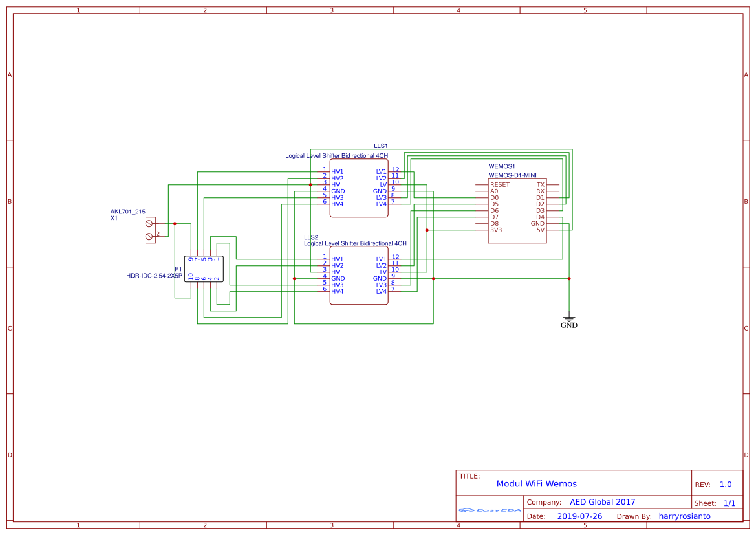Click the LV1 pin label of LLS1
The width and height of the screenshot is (756, 535).
point(382,171)
